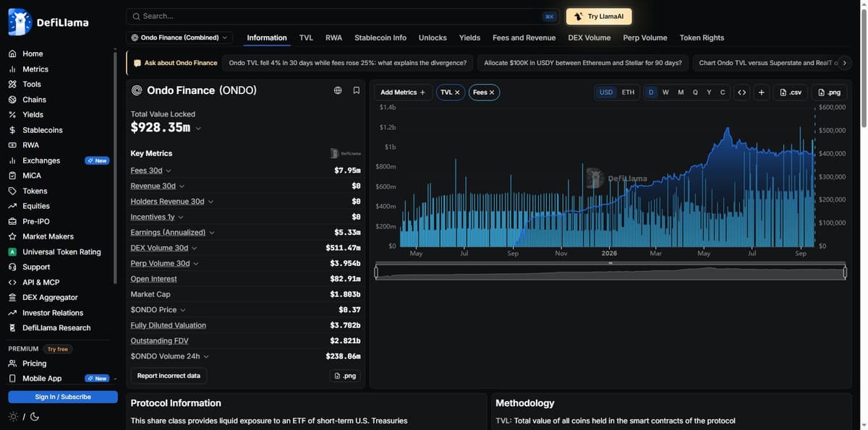Open the Fully Diluted Valuation link
Viewport: 868px width, 430px height.
[x=168, y=325]
